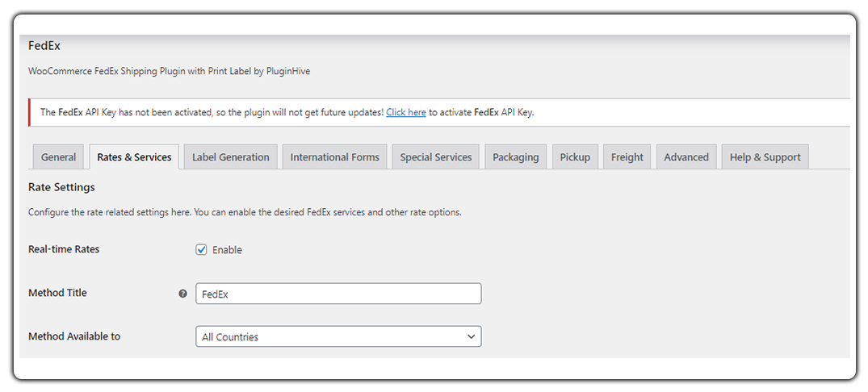Open the Advanced tab
The height and width of the screenshot is (392, 868).
tap(686, 157)
